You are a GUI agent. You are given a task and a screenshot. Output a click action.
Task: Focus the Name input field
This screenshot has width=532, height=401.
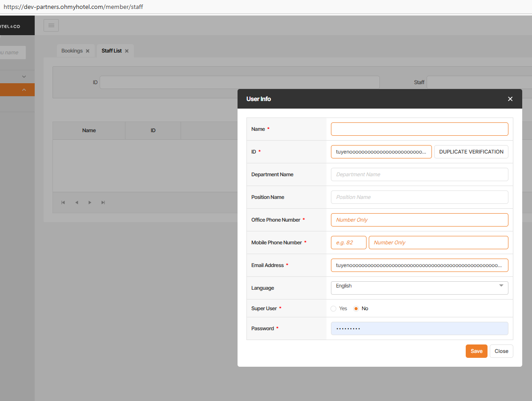click(x=419, y=129)
